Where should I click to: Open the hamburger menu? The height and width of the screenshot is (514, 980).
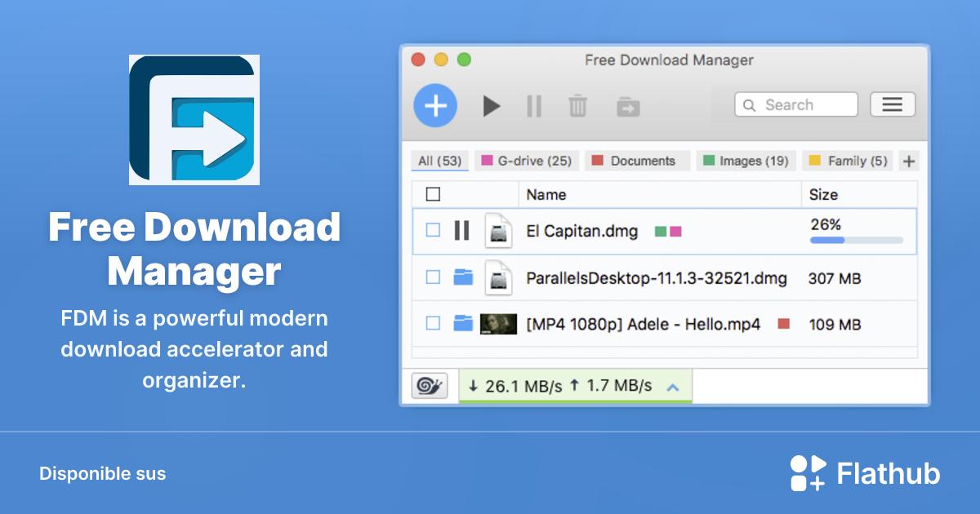pos(893,104)
